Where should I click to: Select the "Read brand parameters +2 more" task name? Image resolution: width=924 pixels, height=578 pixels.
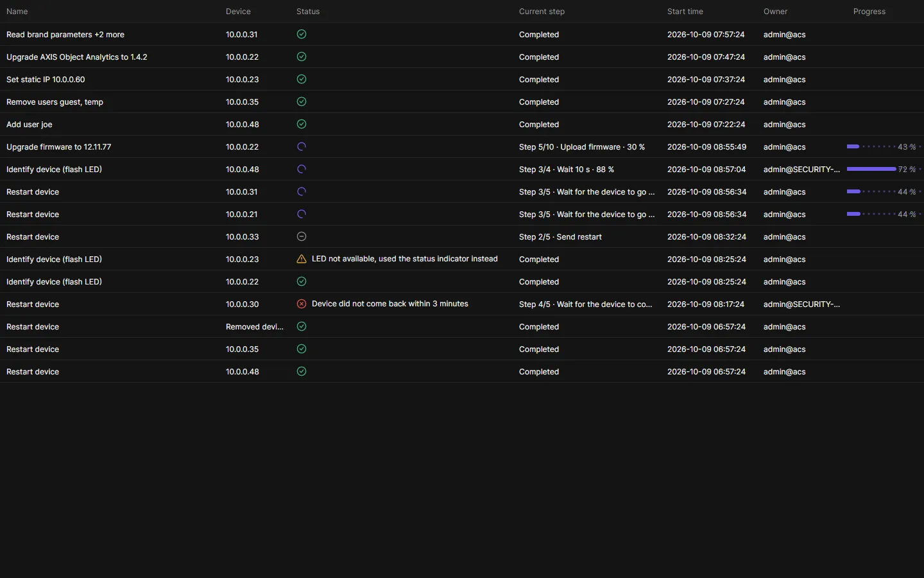[x=65, y=35]
